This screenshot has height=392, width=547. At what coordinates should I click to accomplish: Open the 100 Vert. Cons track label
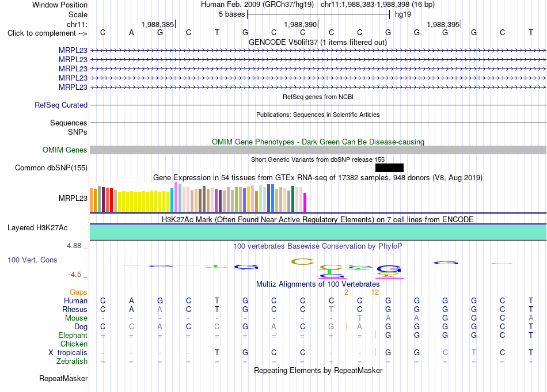pos(32,260)
